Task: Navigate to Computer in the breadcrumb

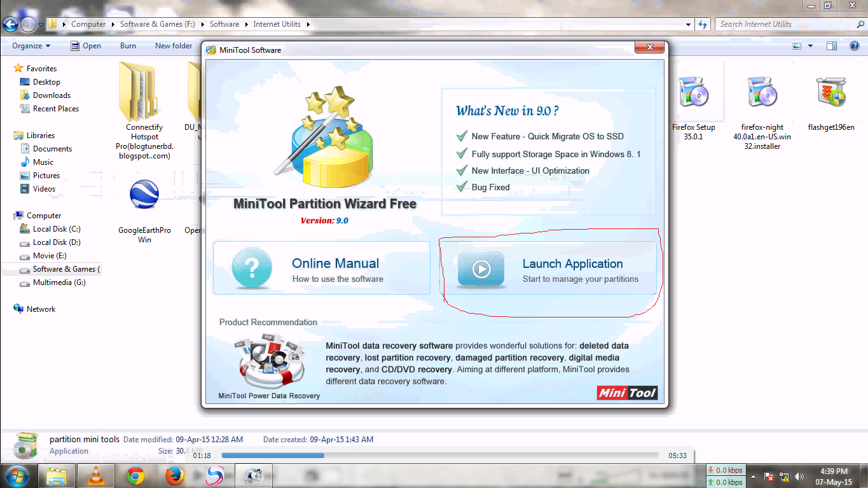Action: click(x=88, y=24)
